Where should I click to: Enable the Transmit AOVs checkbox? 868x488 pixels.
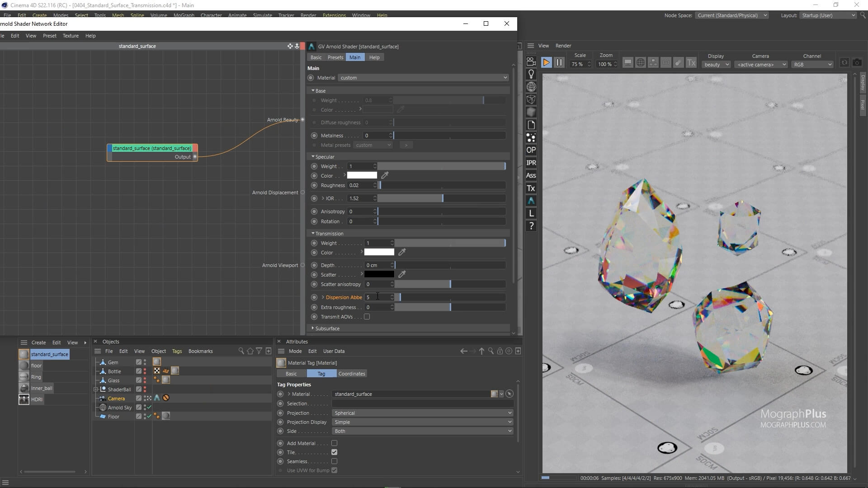367,317
